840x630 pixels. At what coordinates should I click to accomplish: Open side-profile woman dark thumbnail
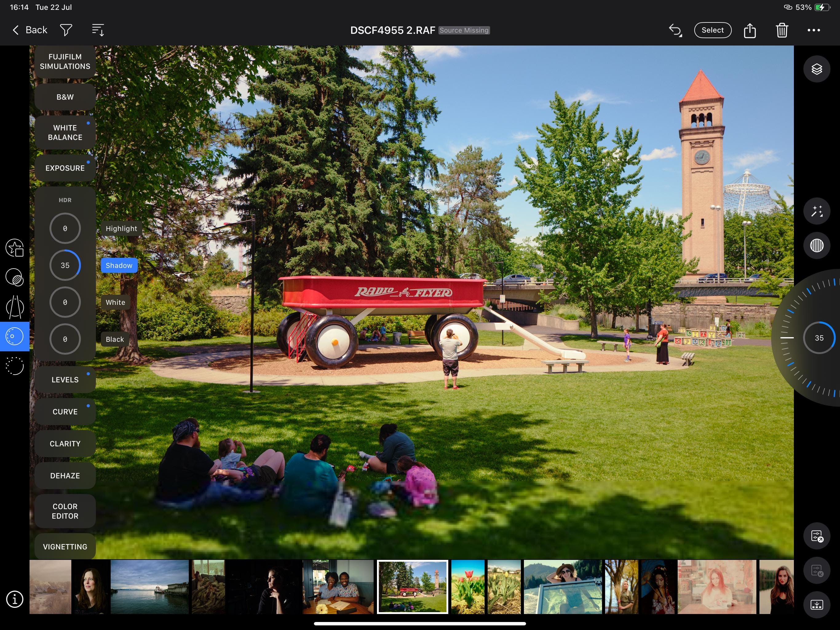pyautogui.click(x=263, y=587)
